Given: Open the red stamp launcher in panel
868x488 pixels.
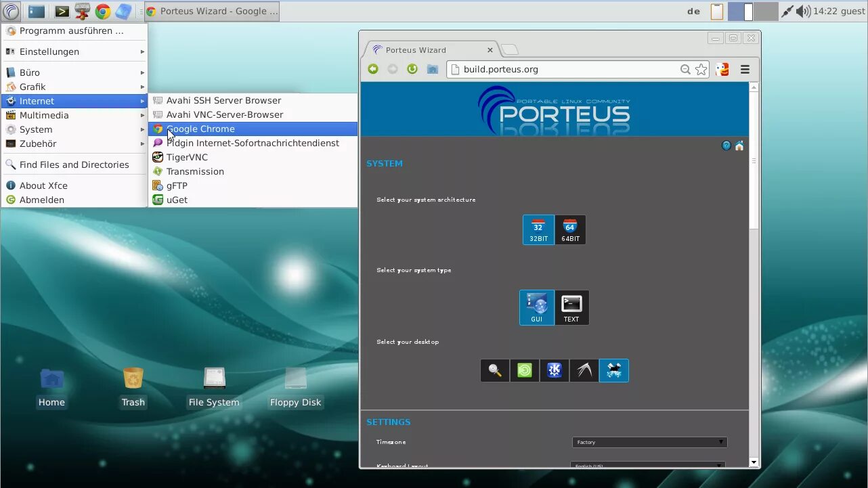Looking at the screenshot, I should pyautogui.click(x=82, y=12).
